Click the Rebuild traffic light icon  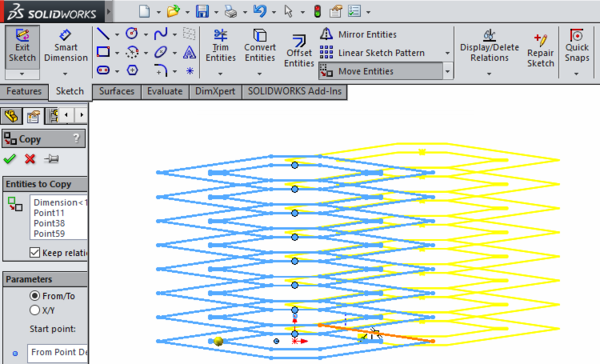click(317, 11)
